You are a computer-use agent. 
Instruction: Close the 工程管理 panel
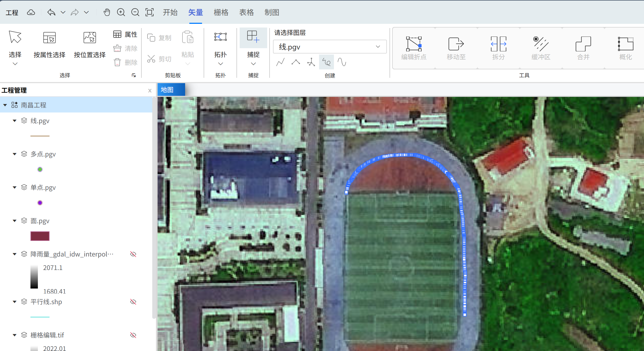point(150,91)
